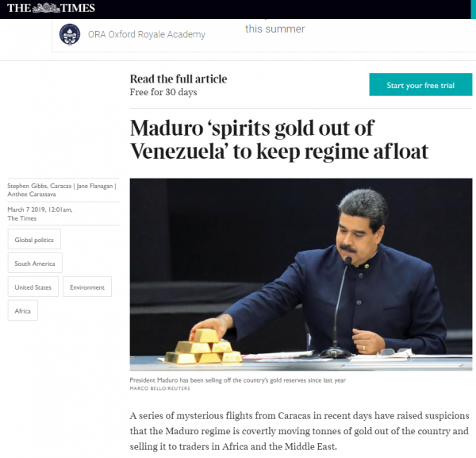Open the United States topic tag
This screenshot has width=476, height=458.
(x=33, y=287)
